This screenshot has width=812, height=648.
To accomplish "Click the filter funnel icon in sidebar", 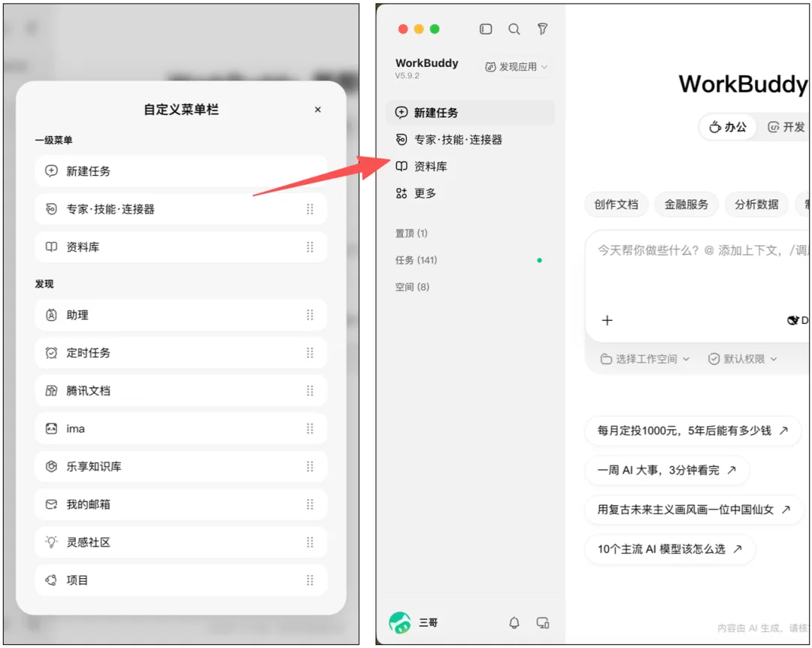I will coord(542,29).
